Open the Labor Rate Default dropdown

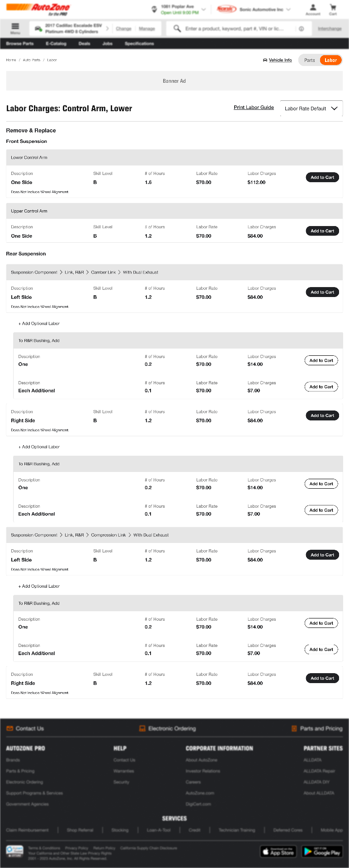click(311, 108)
